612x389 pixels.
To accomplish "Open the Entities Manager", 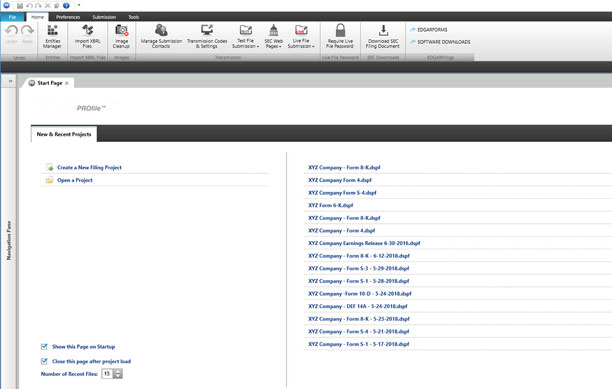I will pyautogui.click(x=53, y=36).
